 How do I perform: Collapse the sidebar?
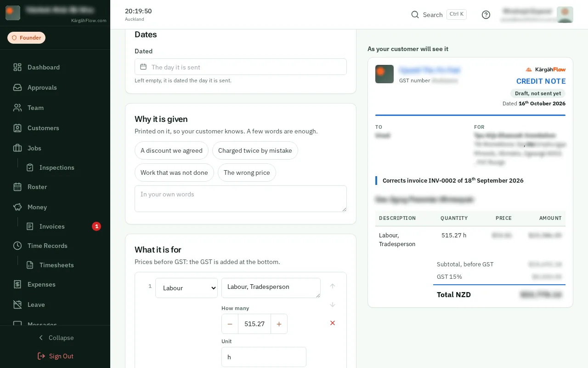[55, 338]
